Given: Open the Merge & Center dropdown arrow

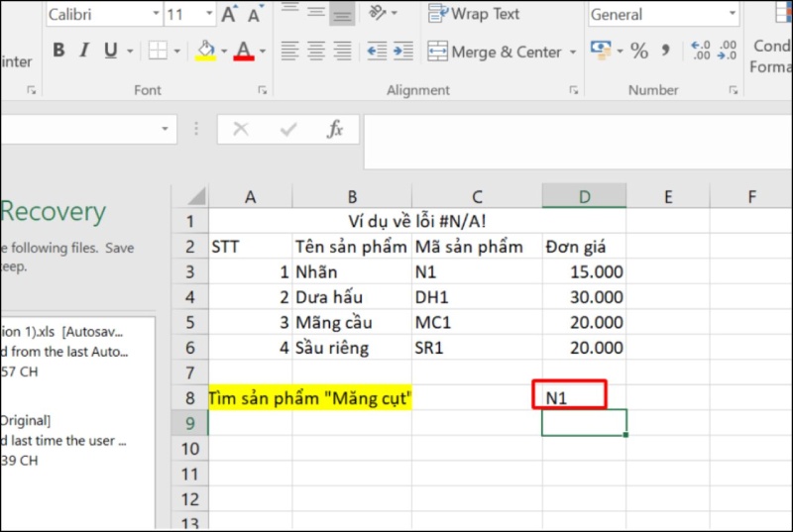Looking at the screenshot, I should pos(573,53).
